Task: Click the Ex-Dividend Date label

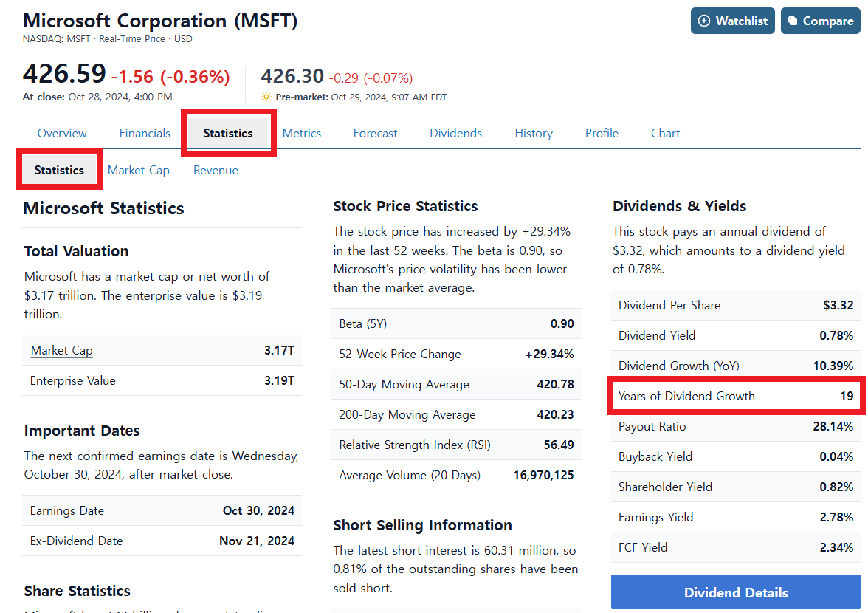Action: point(77,541)
